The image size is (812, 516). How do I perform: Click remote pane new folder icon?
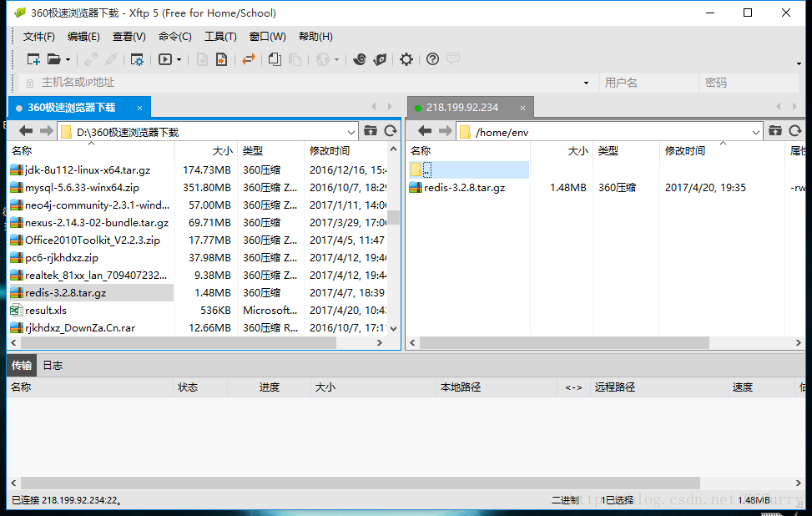tap(775, 130)
